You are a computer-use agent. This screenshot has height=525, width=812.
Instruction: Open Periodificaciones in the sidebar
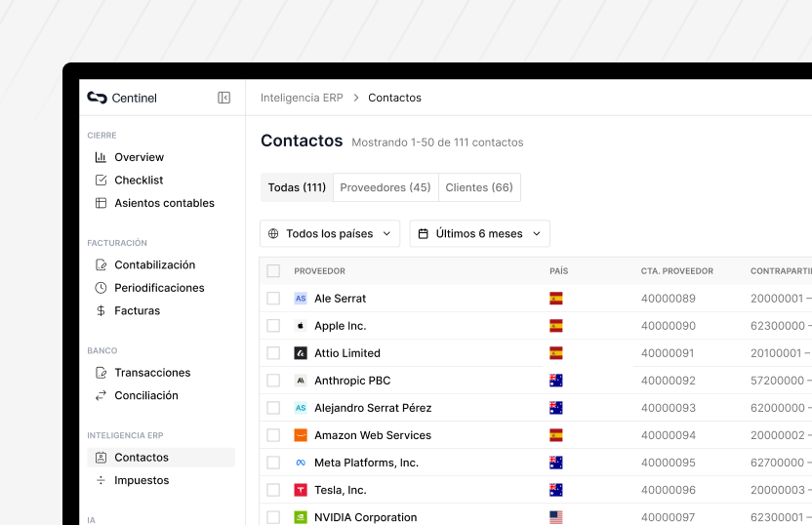point(161,287)
